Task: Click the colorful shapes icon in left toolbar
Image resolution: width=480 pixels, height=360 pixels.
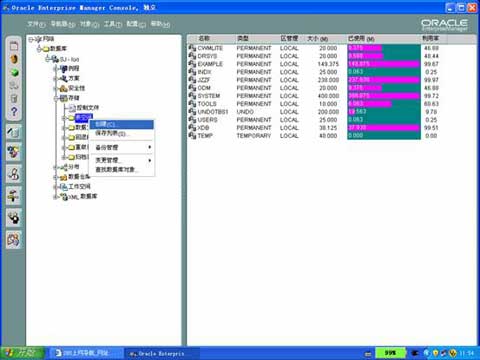Action: pyautogui.click(x=14, y=152)
